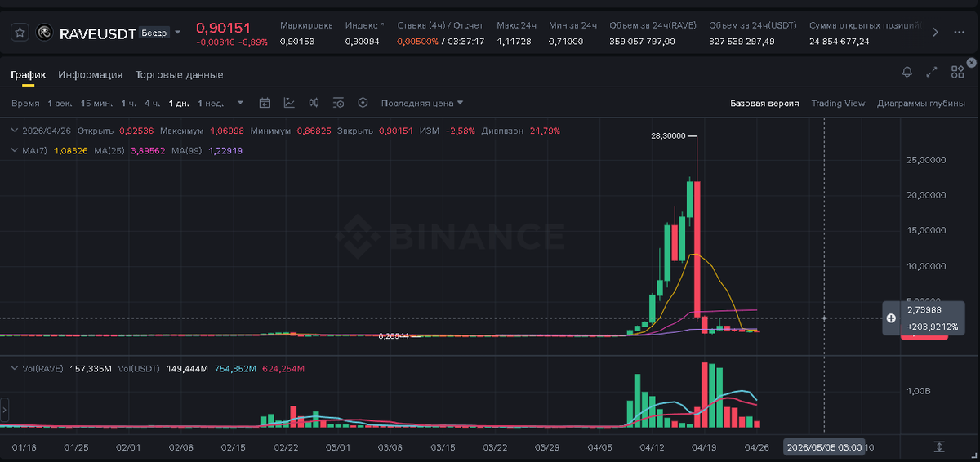Click the Диапазон value 21,79%
This screenshot has height=462, width=980.
coord(545,131)
